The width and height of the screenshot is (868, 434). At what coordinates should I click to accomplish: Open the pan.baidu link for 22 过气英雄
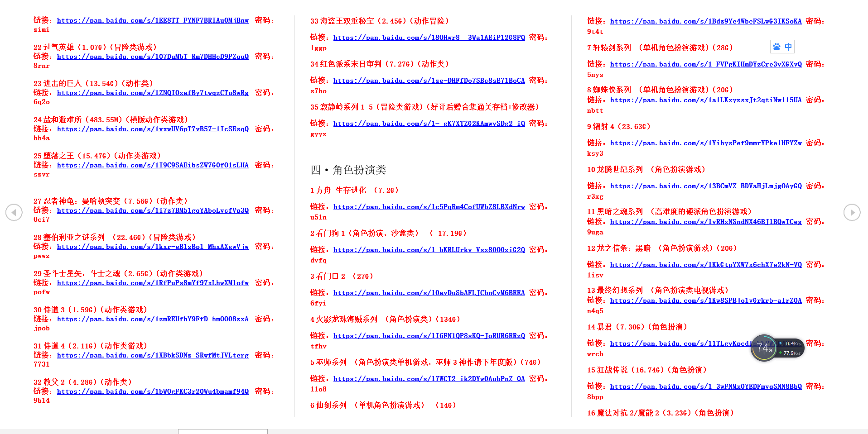click(x=153, y=57)
